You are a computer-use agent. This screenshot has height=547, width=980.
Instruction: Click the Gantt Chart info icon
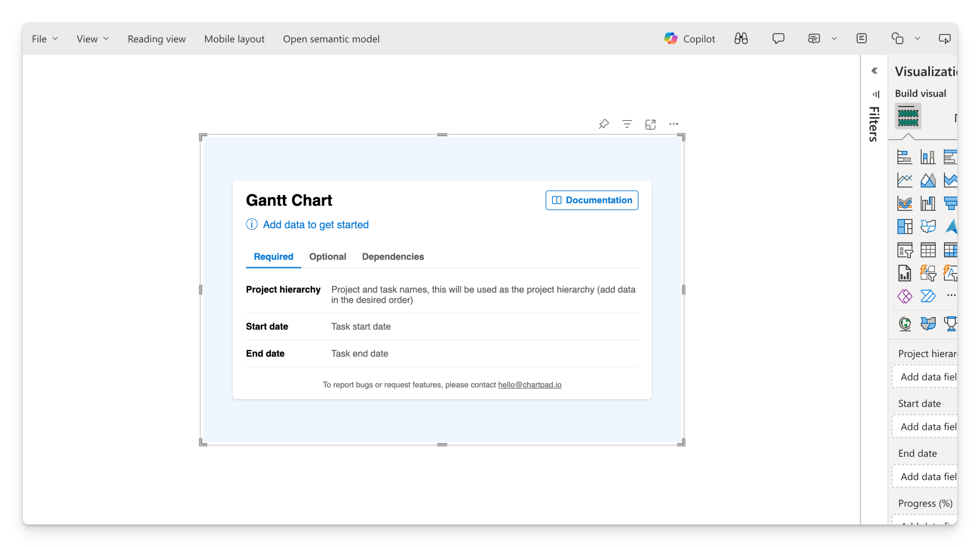[x=252, y=224]
